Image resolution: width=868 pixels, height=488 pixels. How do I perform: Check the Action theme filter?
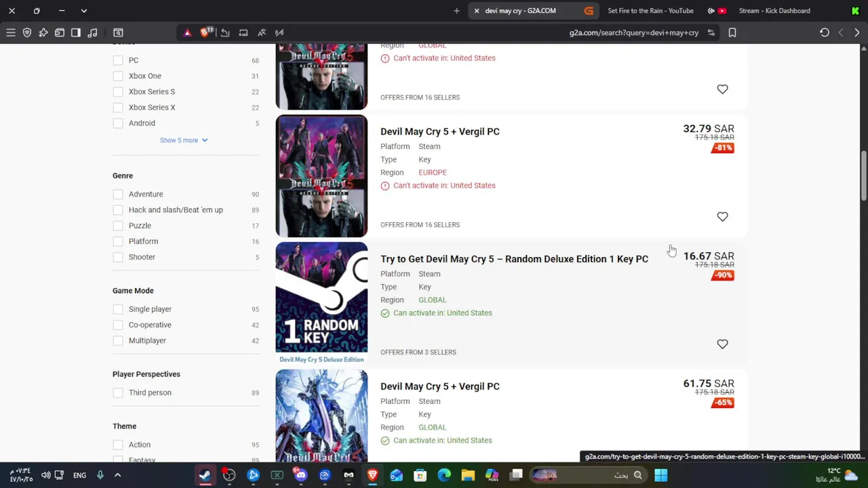point(118,445)
